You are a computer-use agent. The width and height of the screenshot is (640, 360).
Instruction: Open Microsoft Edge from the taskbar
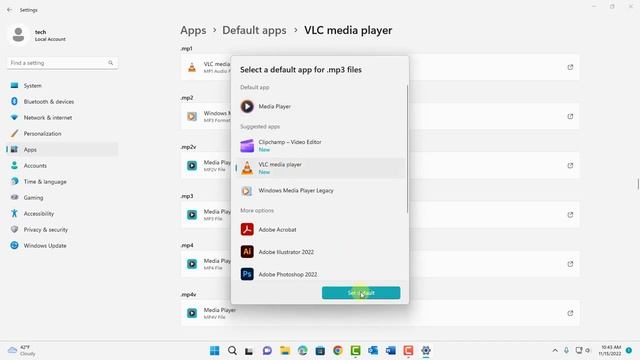tap(302, 351)
